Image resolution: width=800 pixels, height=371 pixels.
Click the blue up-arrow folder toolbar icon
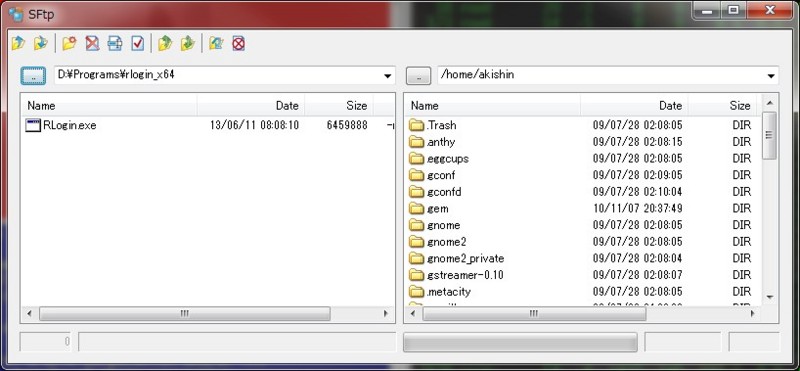pyautogui.click(x=18, y=43)
